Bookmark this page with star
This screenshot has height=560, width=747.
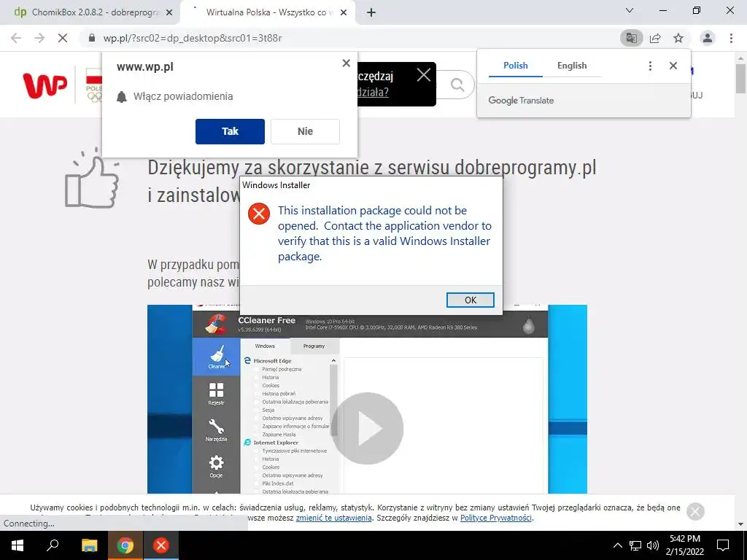coord(678,38)
